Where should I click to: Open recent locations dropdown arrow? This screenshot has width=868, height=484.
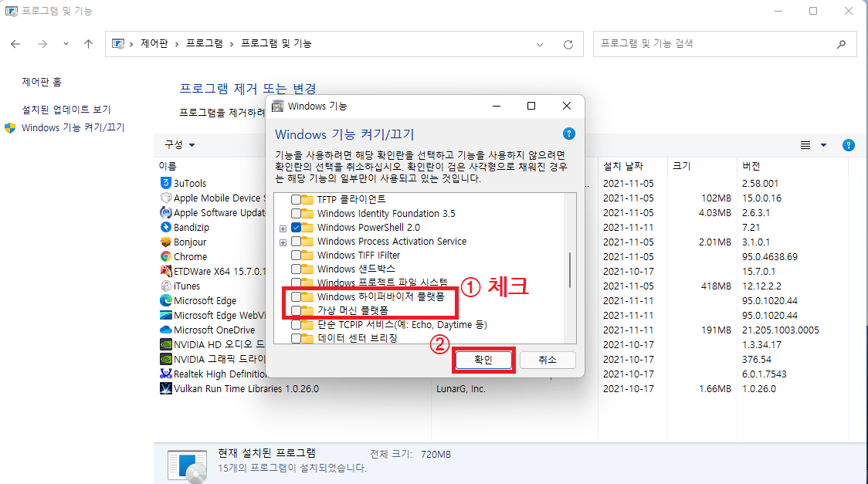click(x=66, y=44)
